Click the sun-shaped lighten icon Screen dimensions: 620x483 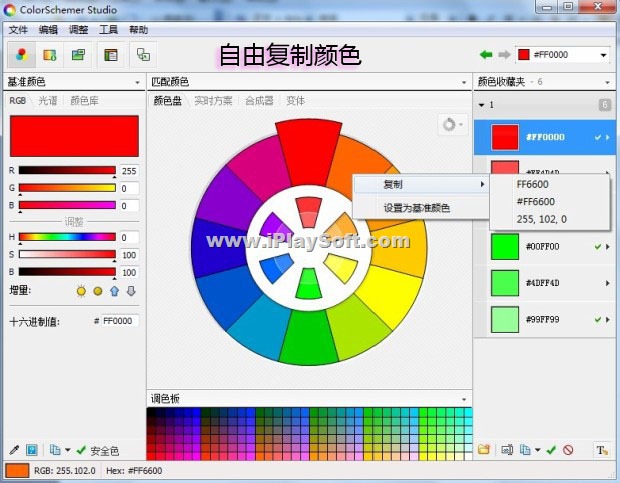point(81,291)
